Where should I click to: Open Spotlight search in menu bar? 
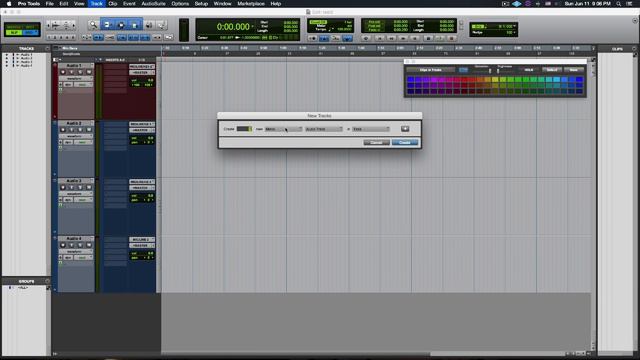point(619,4)
